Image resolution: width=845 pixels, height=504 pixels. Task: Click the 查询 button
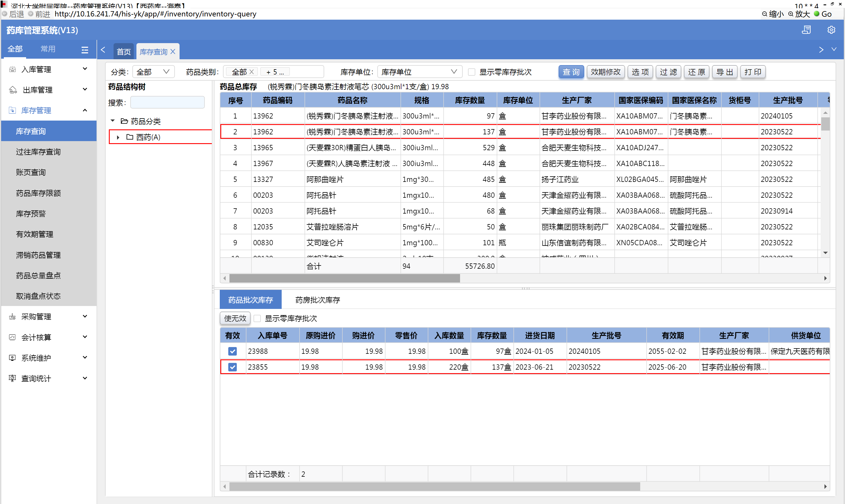[x=571, y=72]
